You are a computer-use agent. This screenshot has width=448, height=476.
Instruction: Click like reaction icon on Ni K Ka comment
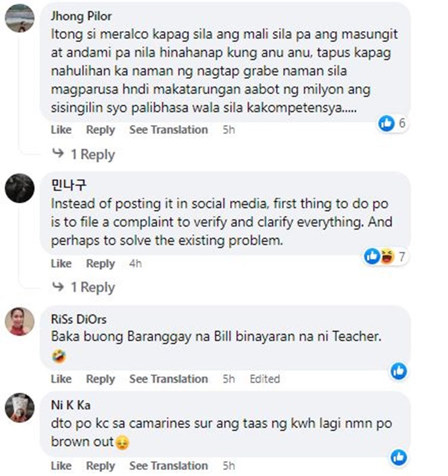click(x=398, y=457)
